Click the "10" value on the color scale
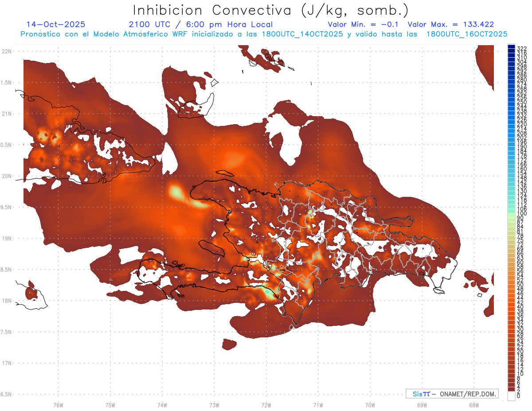Screen dimensions: 532x411 click(x=520, y=374)
